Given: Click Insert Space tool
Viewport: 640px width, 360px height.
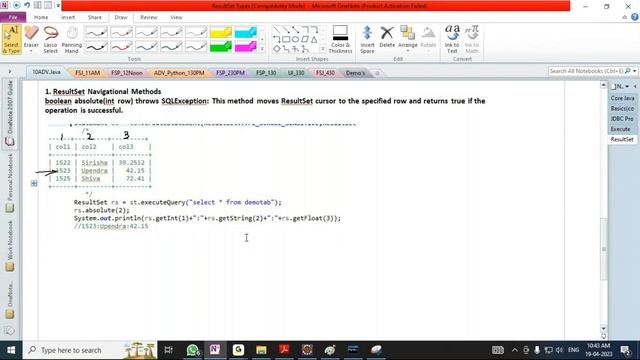Looking at the screenshot, I should [x=367, y=40].
